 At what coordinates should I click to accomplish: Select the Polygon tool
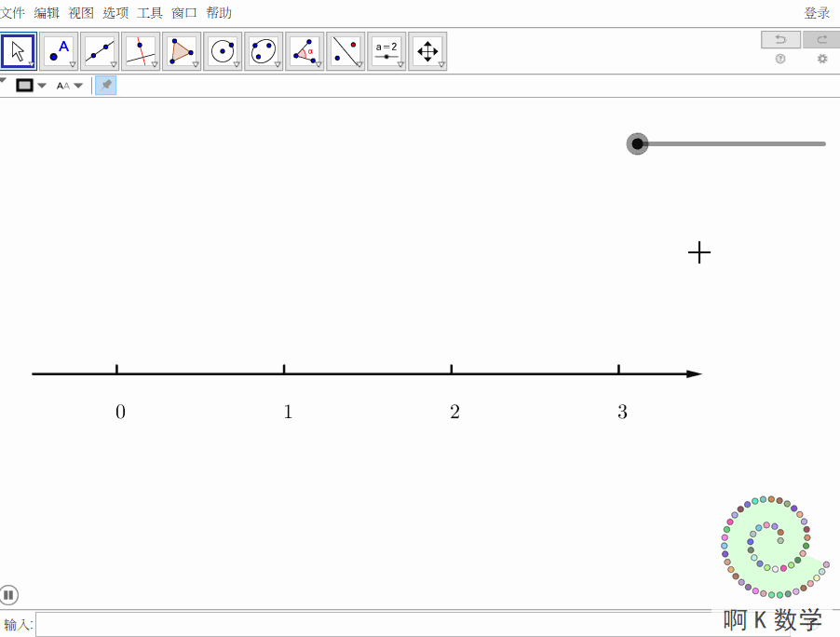click(x=182, y=51)
